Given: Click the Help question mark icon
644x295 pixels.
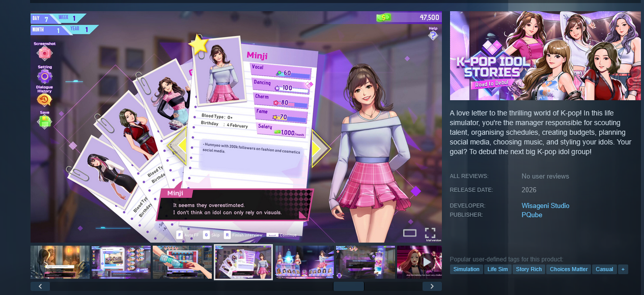Looking at the screenshot, I should (x=433, y=35).
